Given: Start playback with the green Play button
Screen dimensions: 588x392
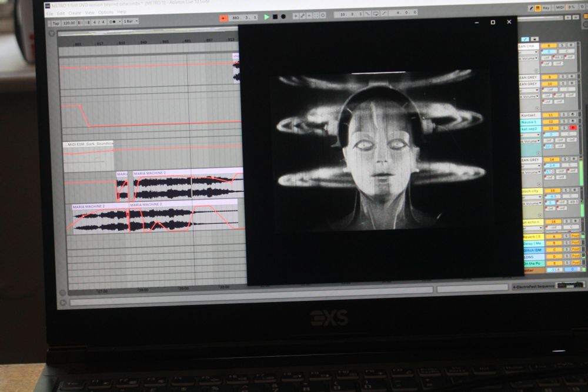Looking at the screenshot, I should [x=266, y=17].
